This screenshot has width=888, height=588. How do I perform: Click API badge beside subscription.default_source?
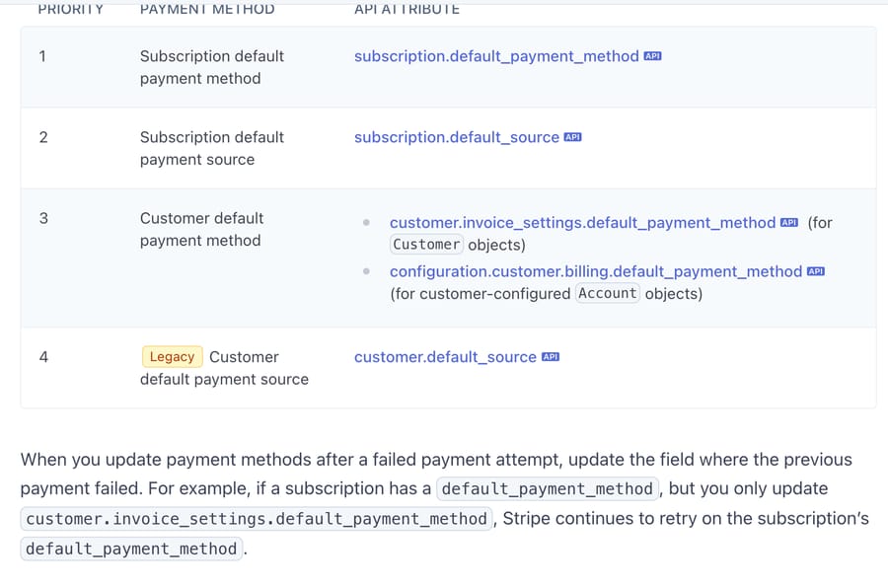click(572, 137)
